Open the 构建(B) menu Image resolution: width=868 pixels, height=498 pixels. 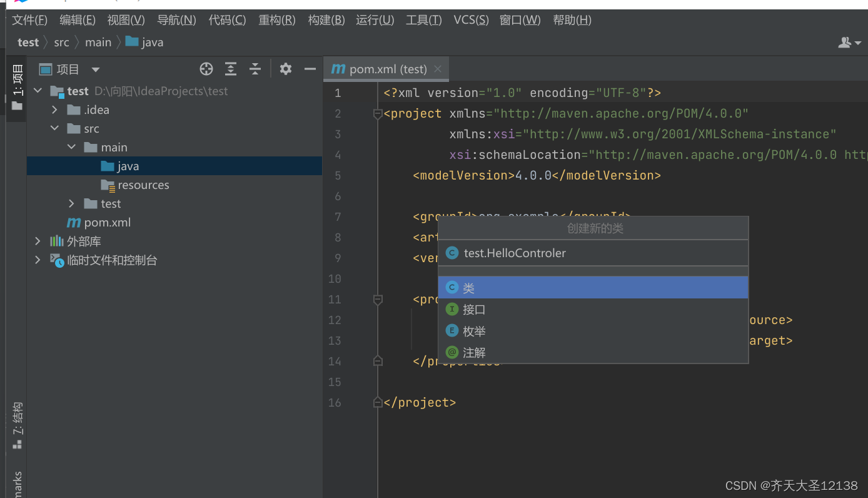[x=326, y=20]
